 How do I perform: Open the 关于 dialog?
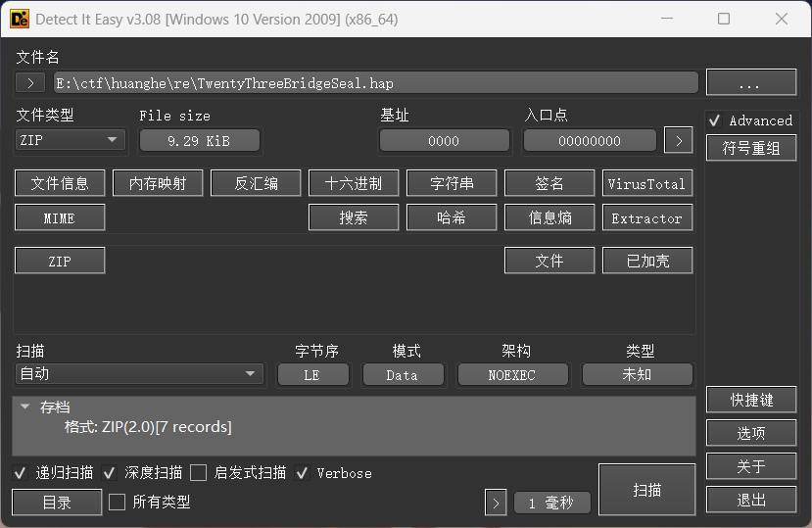pos(751,466)
